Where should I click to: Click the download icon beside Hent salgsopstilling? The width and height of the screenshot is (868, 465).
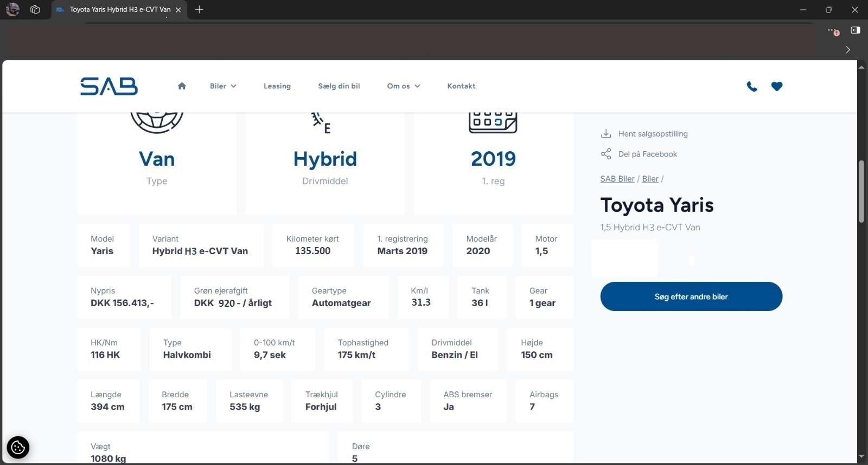(606, 134)
